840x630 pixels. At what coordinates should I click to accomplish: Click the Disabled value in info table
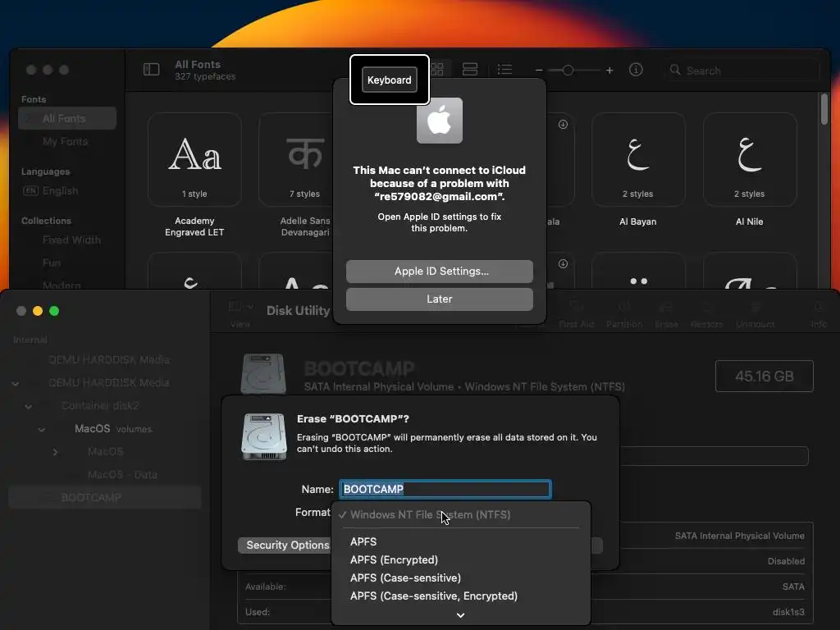tap(786, 561)
